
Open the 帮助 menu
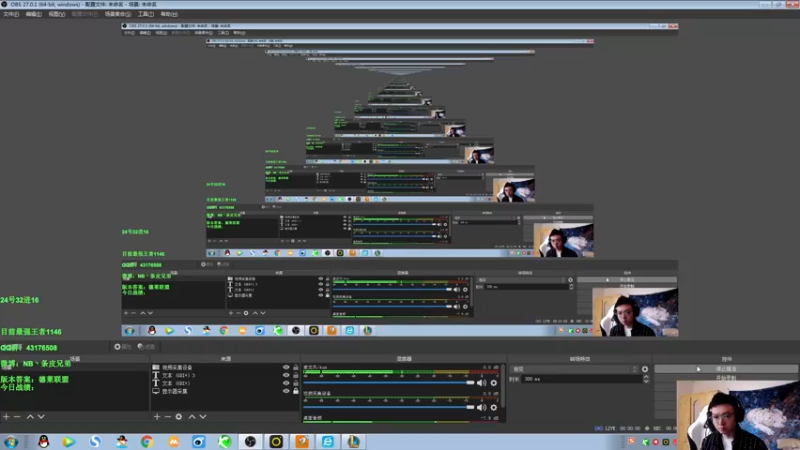coord(169,14)
